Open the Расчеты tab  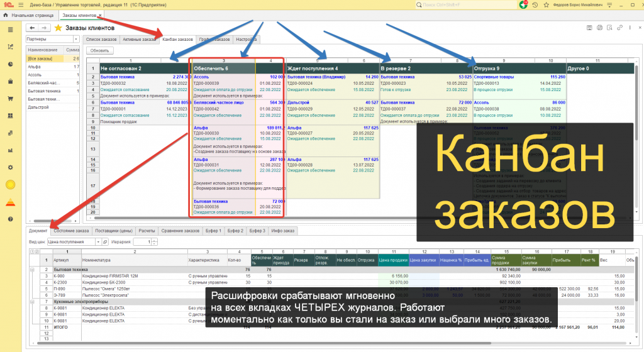coord(147,231)
